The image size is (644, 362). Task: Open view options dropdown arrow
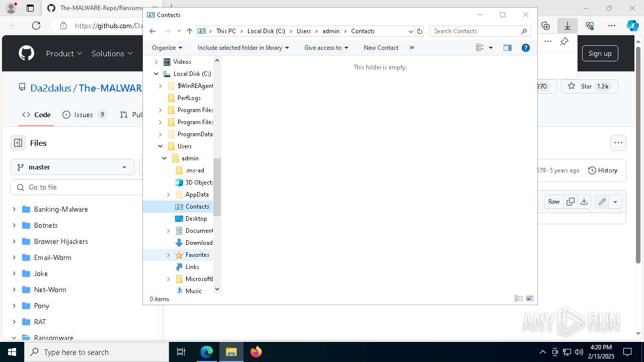click(491, 48)
